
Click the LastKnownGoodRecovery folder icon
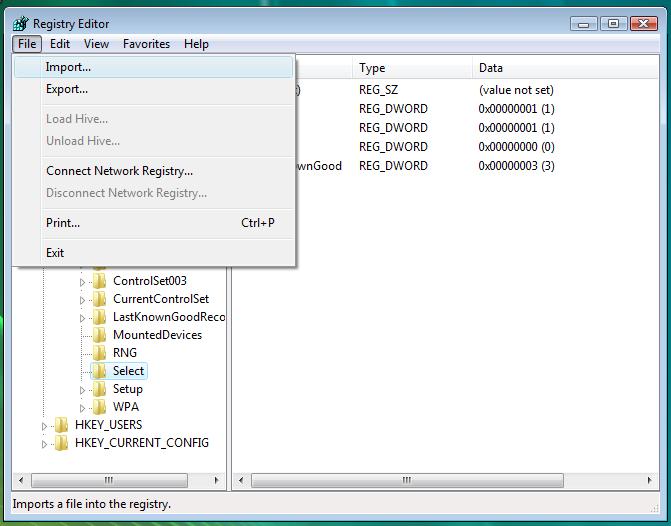[99, 317]
